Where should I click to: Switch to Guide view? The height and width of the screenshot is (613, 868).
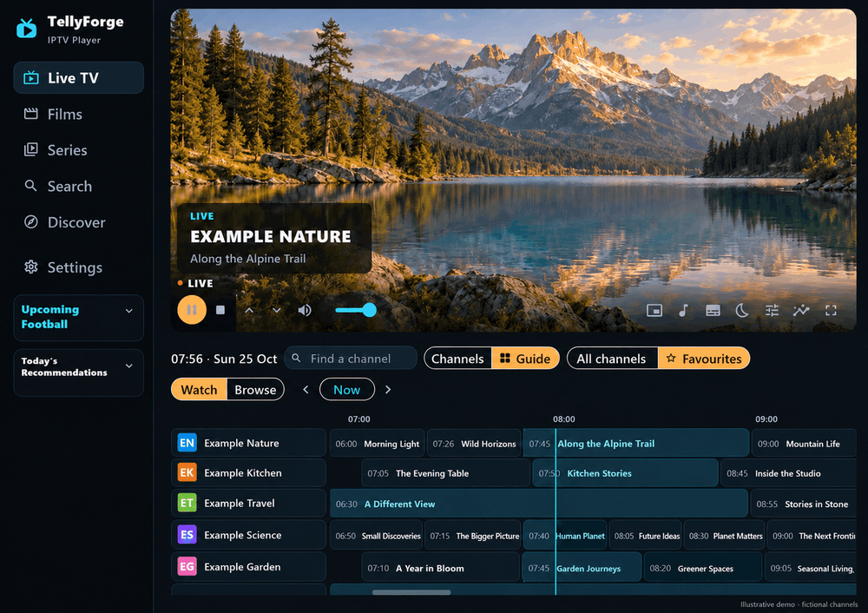pos(525,359)
